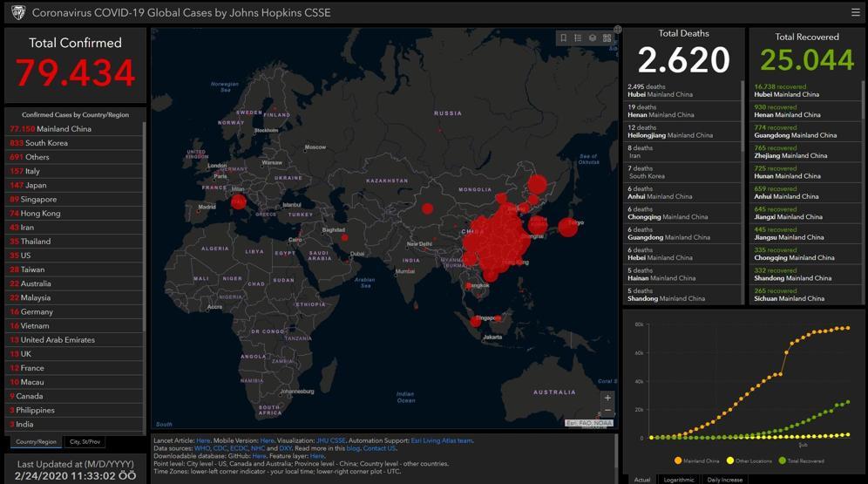Image resolution: width=868 pixels, height=484 pixels.
Task: Open the map layer list tool
Action: point(593,37)
